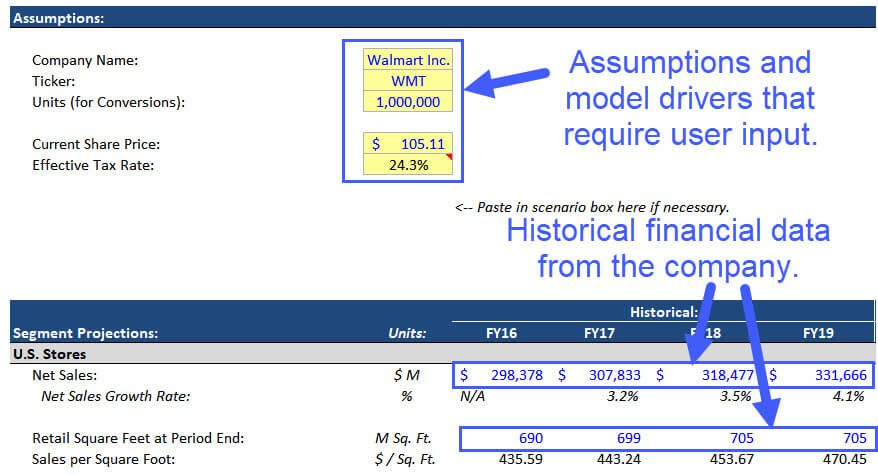
Task: Select the 443.24 sales per foot cell
Action: (x=619, y=459)
